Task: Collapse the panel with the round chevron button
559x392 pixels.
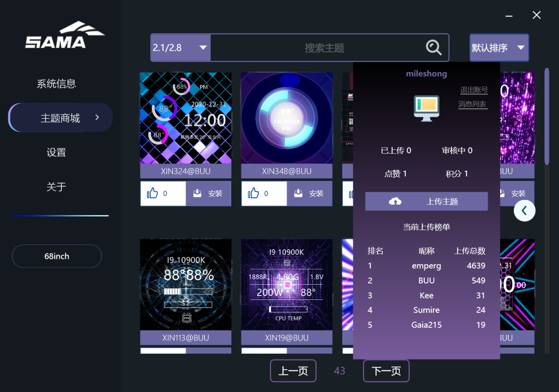Action: (524, 210)
